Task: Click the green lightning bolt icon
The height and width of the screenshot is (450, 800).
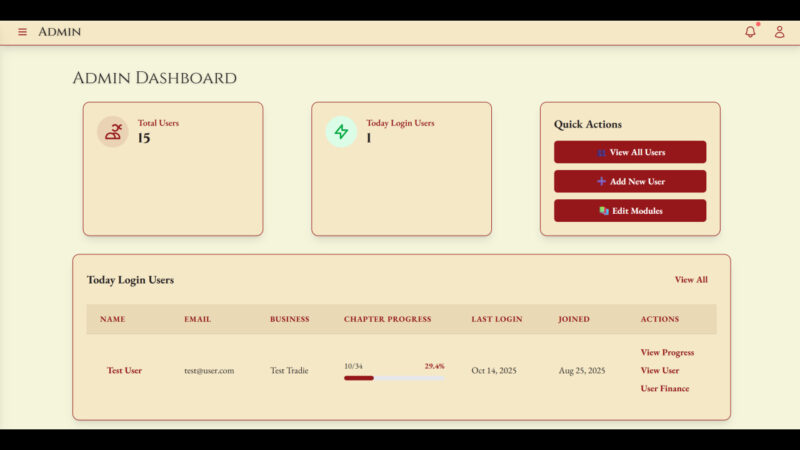Action: click(x=341, y=132)
